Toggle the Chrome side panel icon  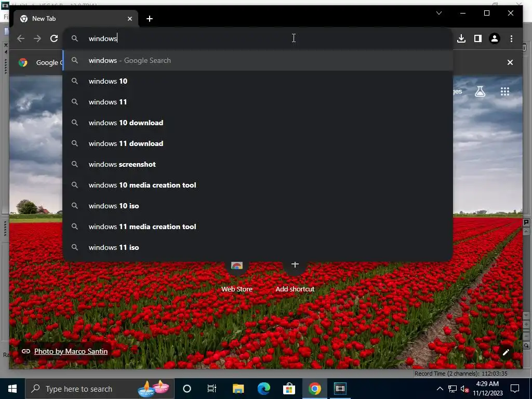tap(478, 38)
